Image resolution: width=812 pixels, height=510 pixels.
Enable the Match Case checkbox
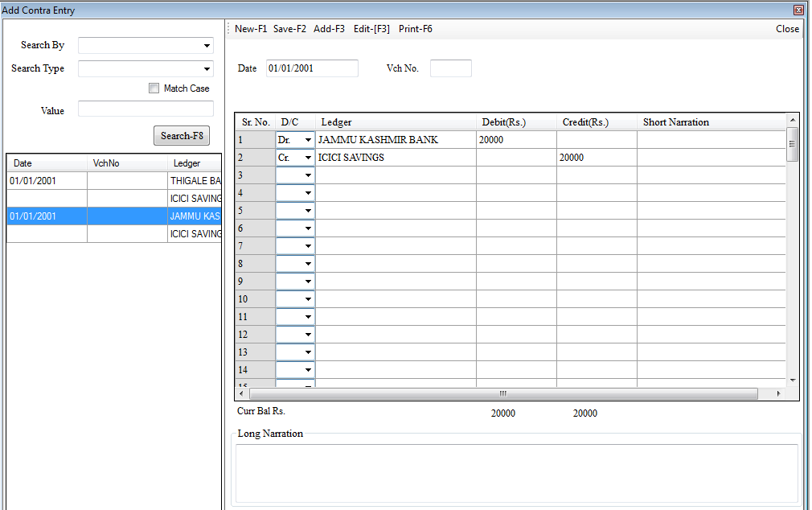point(154,88)
